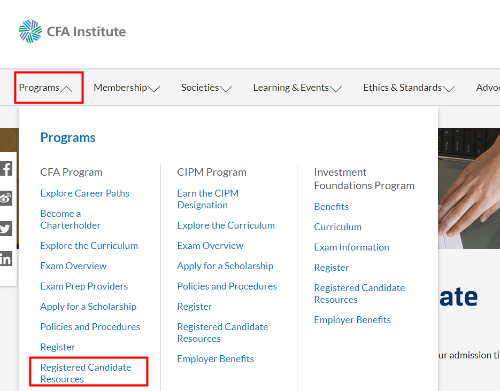
Task: Share via the LinkedIn icon
Action: [6, 259]
